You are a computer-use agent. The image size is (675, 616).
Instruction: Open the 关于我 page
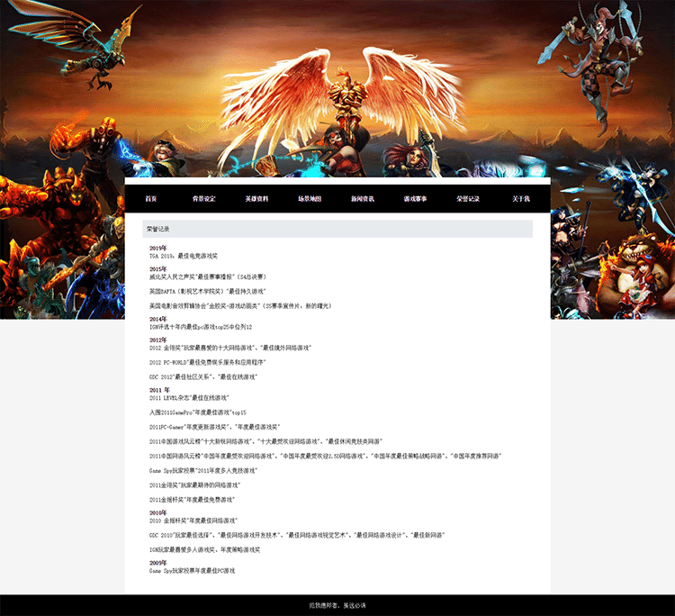(521, 198)
